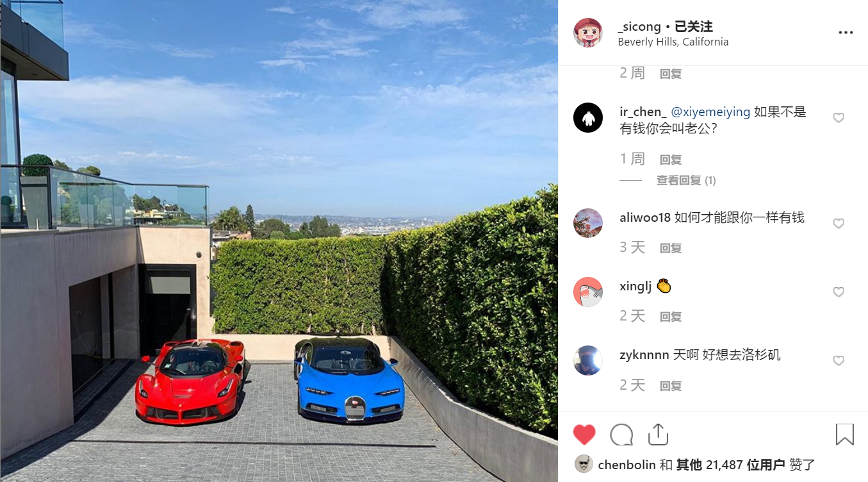Image resolution: width=868 pixels, height=482 pixels.
Task: Expand 查看回复 (1) under ir_chen_ comment
Action: 686,181
